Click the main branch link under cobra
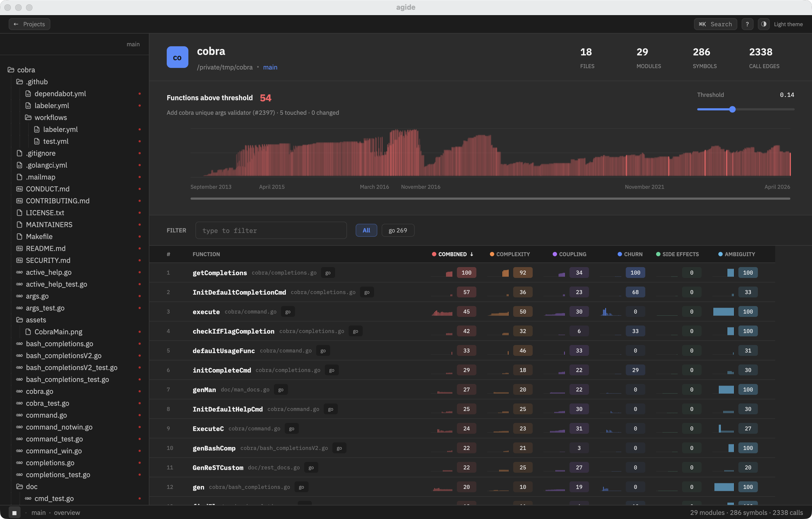812x519 pixels. tap(270, 67)
